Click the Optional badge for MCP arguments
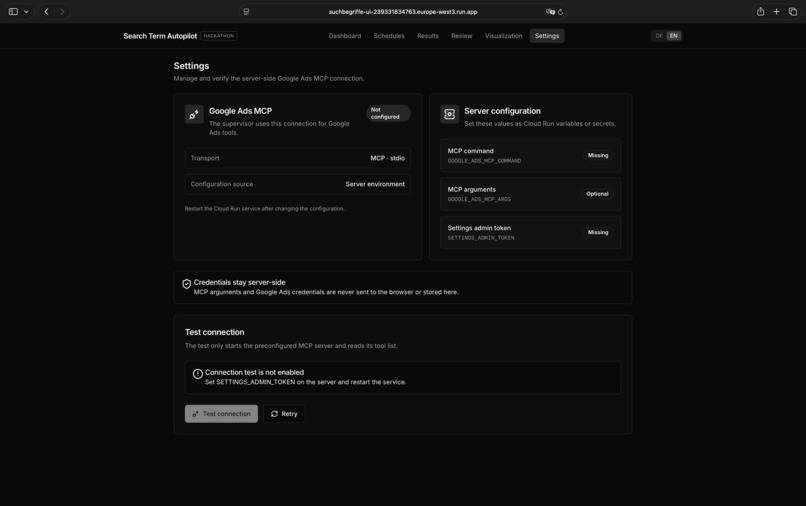Viewport: 806px width, 506px height. 597,194
